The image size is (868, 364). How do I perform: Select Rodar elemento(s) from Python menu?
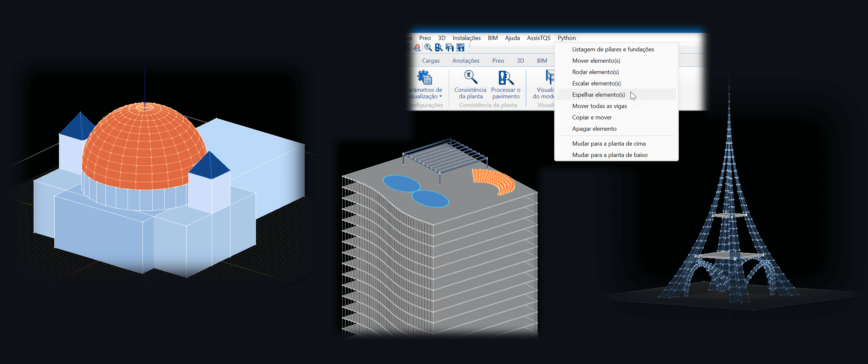point(595,72)
